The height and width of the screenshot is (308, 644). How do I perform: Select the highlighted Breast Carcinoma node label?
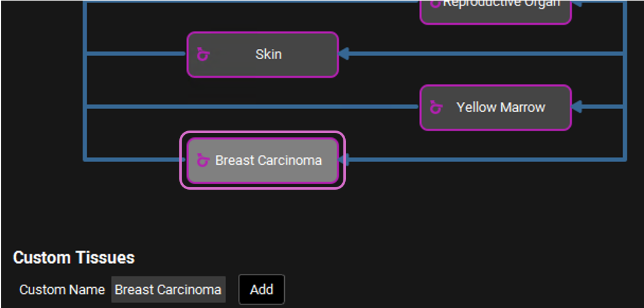click(268, 160)
